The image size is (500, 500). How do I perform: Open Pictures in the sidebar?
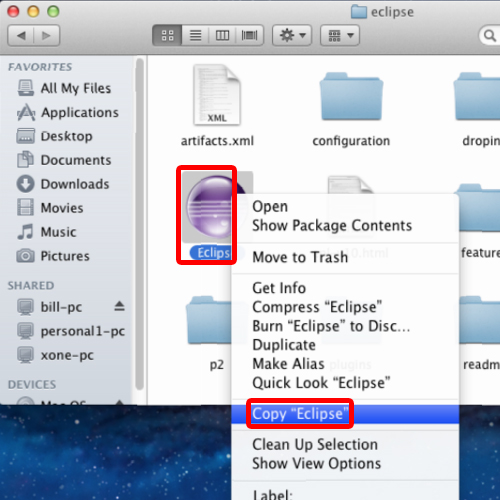coord(53,256)
